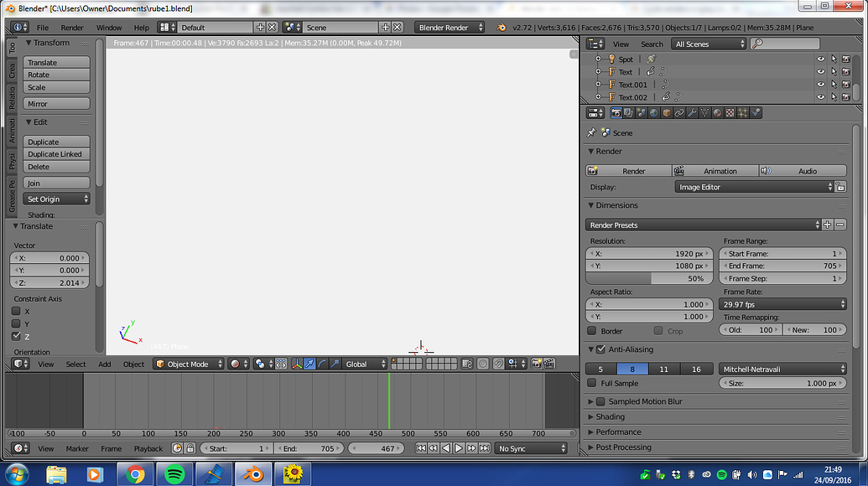
Task: Open the Render Presets dropdown
Action: [703, 225]
